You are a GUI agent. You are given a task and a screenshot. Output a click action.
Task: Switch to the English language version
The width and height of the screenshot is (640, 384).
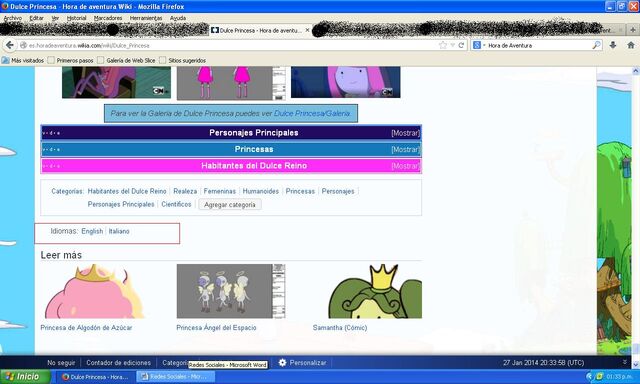point(92,231)
